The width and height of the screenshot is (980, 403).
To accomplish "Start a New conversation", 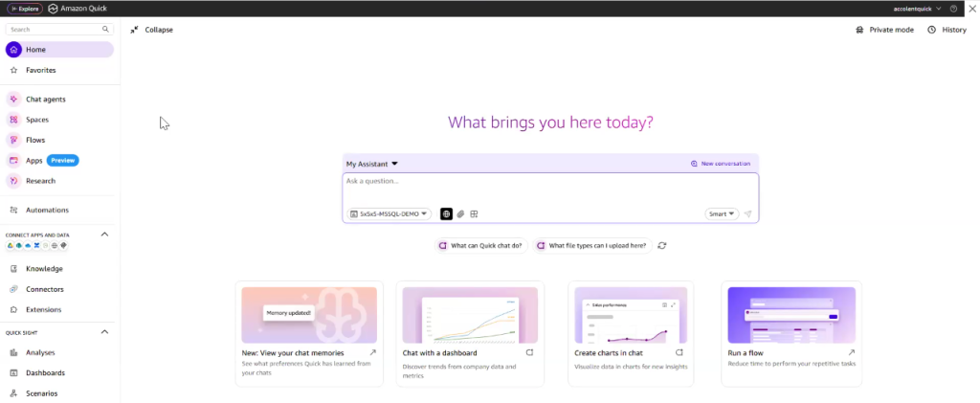I will click(x=720, y=164).
